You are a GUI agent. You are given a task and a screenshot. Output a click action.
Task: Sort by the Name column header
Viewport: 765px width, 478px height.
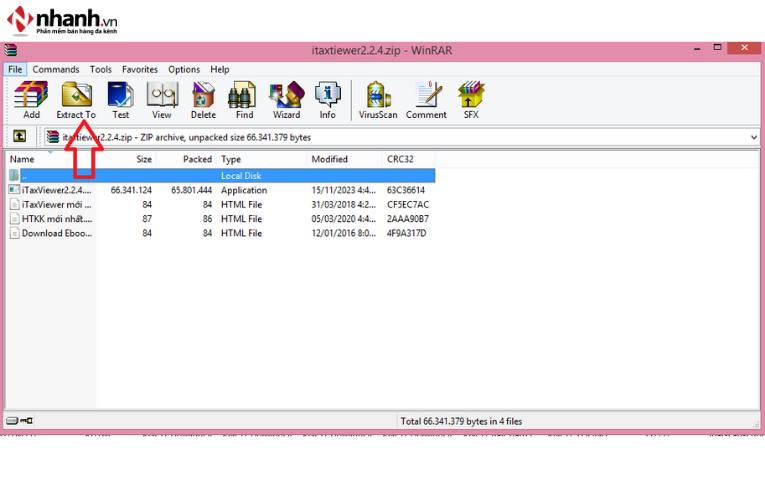[x=51, y=159]
